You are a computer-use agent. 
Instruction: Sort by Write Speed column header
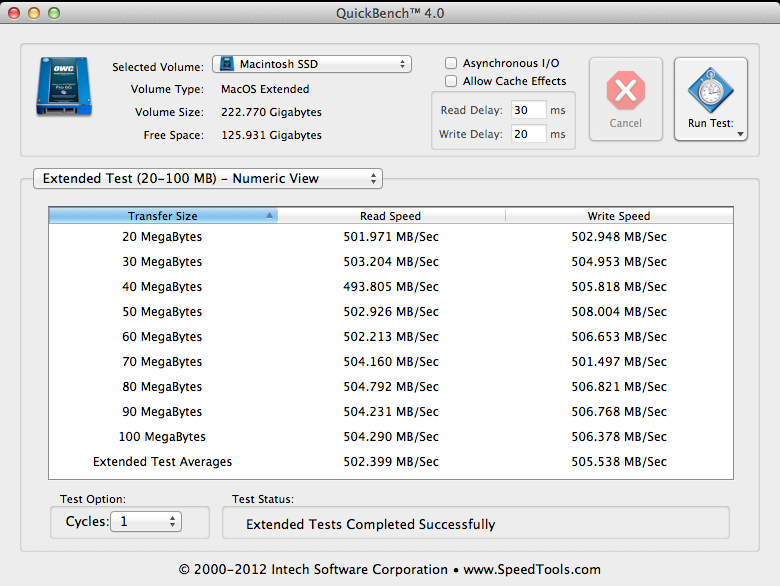pyautogui.click(x=619, y=215)
